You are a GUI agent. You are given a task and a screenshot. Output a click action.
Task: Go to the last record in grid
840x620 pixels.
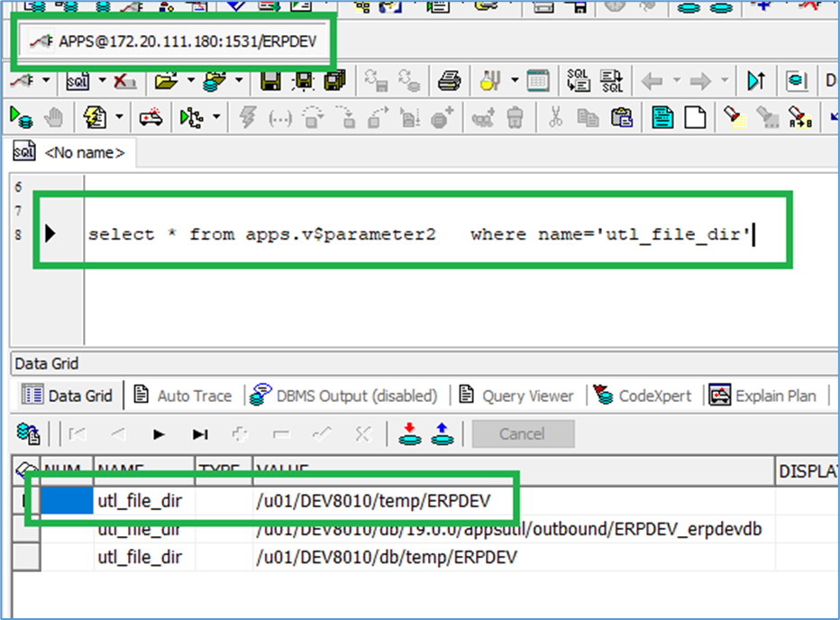200,434
